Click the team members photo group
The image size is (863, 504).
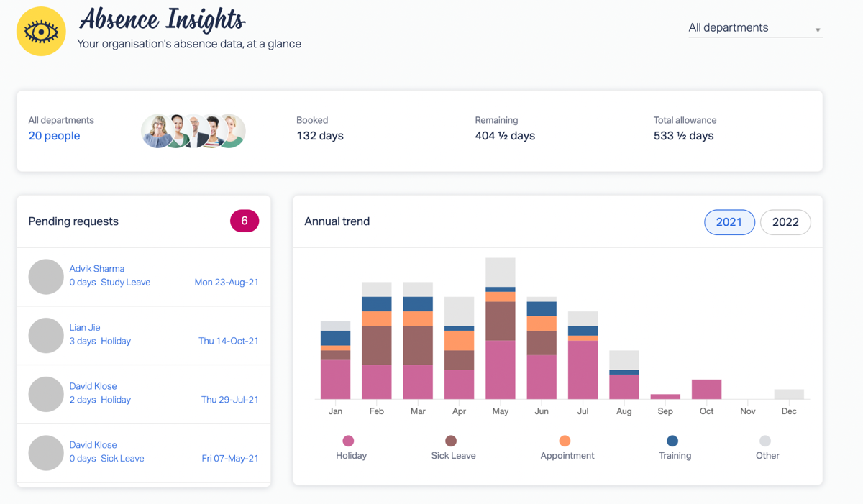(x=193, y=131)
